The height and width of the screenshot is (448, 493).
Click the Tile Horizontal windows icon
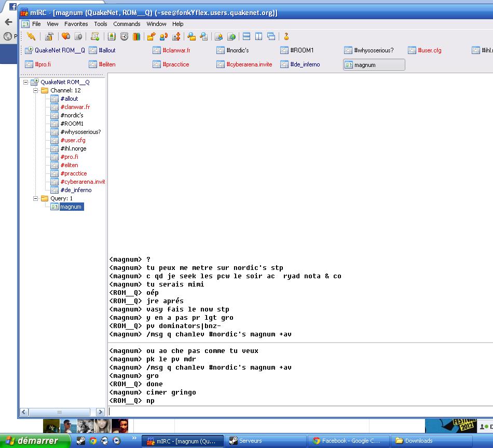pyautogui.click(x=246, y=36)
